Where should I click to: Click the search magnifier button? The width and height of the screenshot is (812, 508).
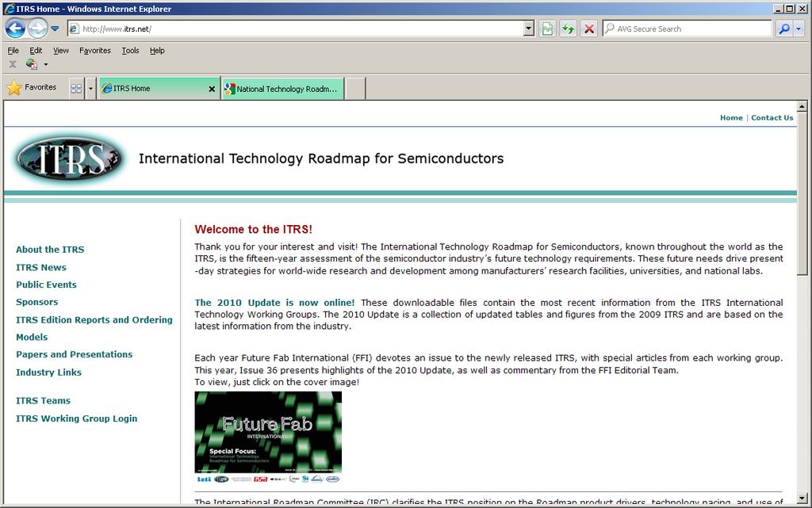tap(784, 29)
